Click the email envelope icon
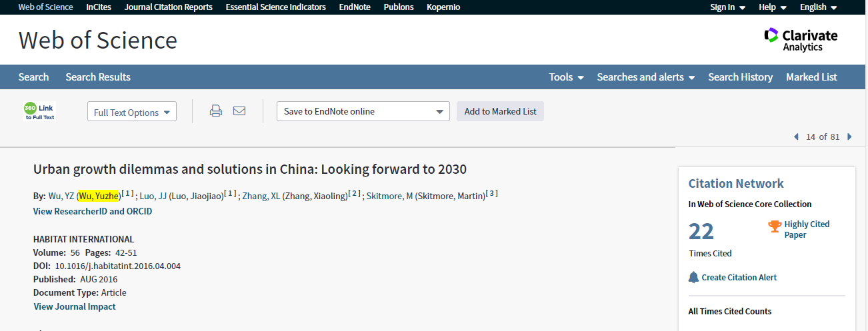 pyautogui.click(x=239, y=111)
